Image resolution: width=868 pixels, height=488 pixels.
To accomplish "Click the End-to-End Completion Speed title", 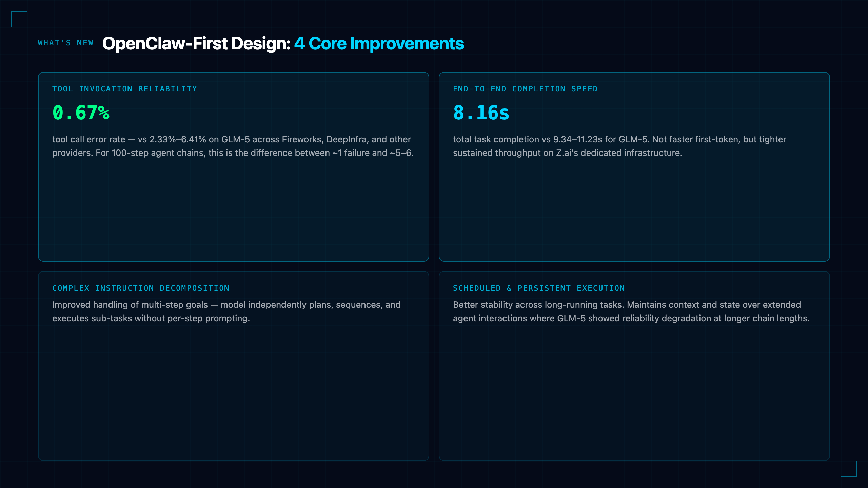I will (x=525, y=89).
